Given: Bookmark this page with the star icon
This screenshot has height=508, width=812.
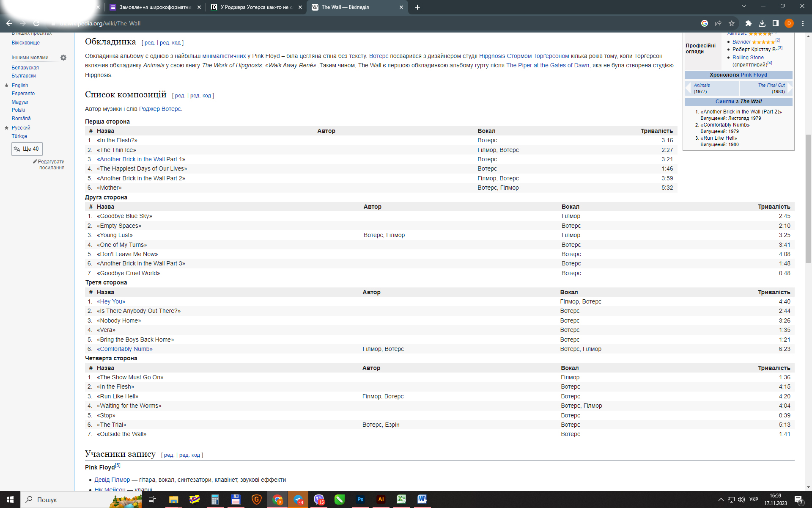Looking at the screenshot, I should click(x=732, y=23).
